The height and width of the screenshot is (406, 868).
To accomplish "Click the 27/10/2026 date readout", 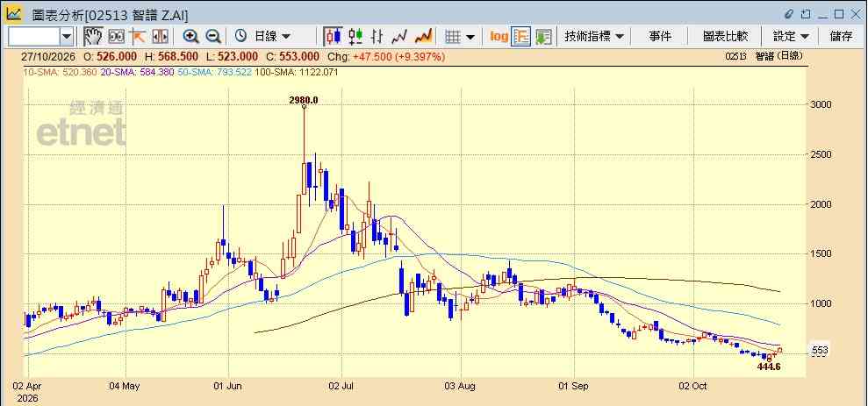I will (x=48, y=56).
